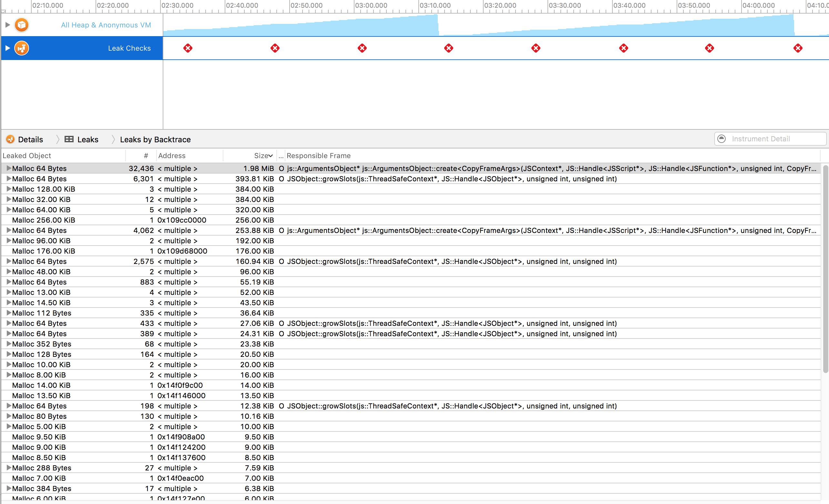Viewport: 829px width, 504px height.
Task: Click the Leaked Object column header
Action: click(x=27, y=156)
